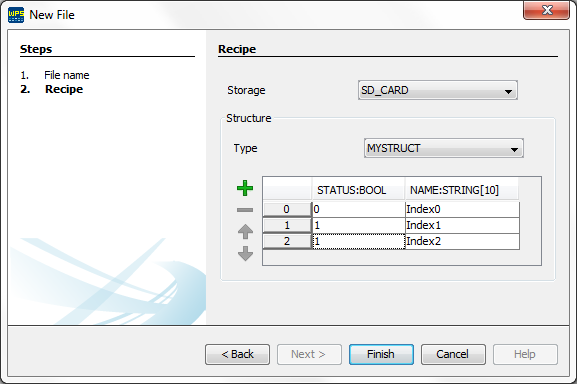Move row down with down arrow
This screenshot has height=384, width=577.
tap(245, 253)
